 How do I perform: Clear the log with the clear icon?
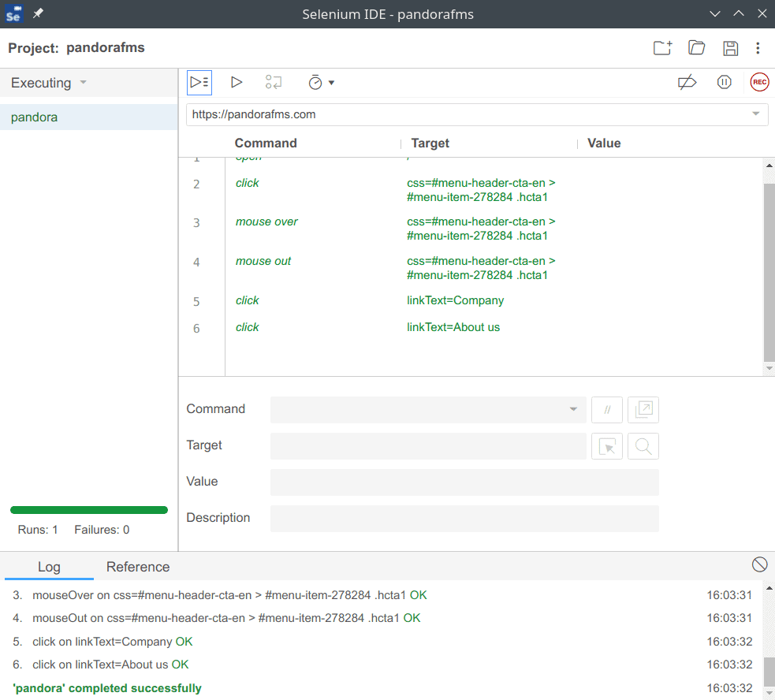click(760, 564)
